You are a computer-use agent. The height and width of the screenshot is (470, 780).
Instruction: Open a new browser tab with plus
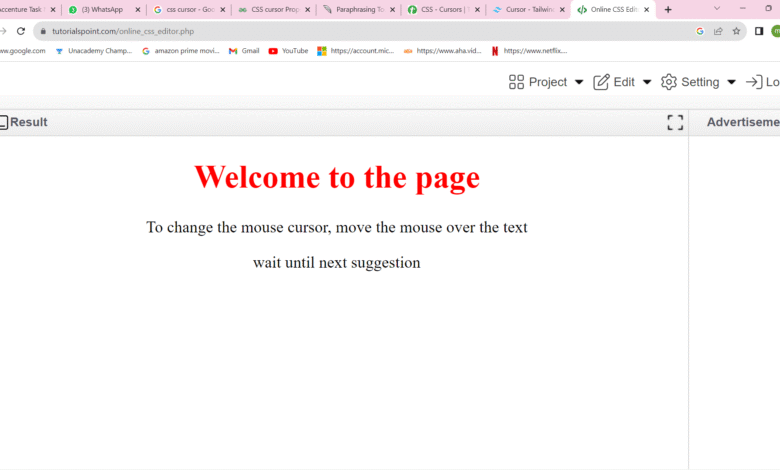pos(668,9)
